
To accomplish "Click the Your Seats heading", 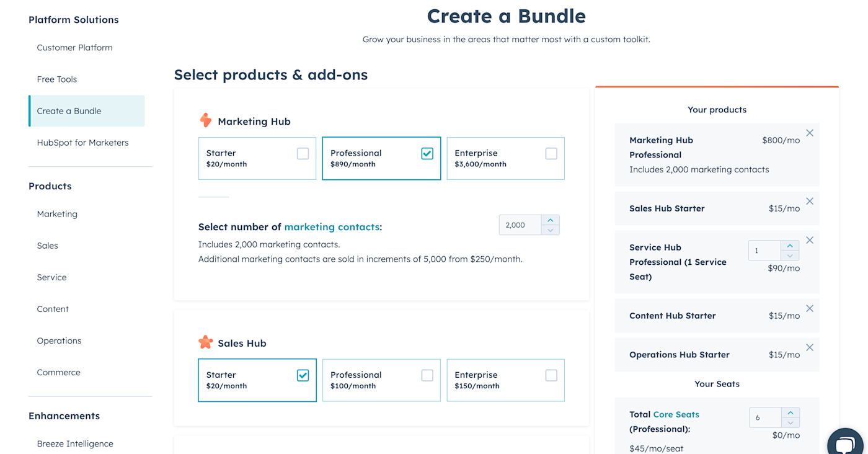I will [717, 384].
